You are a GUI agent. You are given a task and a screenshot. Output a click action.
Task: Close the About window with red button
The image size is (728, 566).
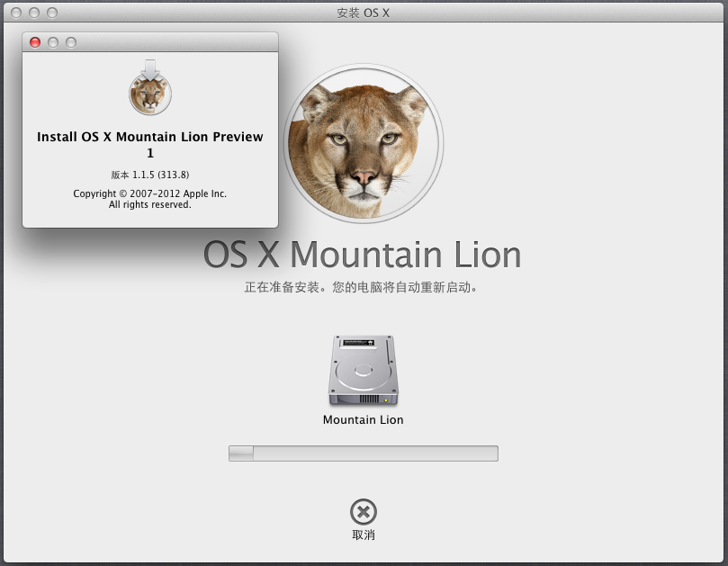[x=35, y=42]
